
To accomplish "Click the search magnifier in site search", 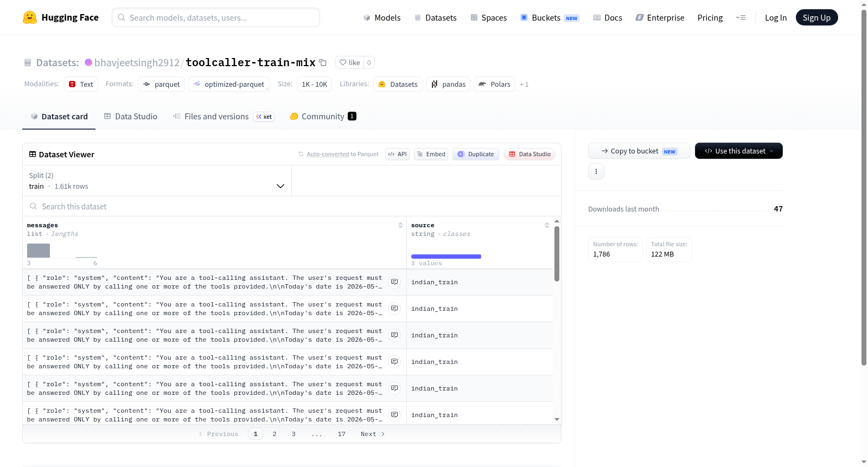I will click(122, 17).
